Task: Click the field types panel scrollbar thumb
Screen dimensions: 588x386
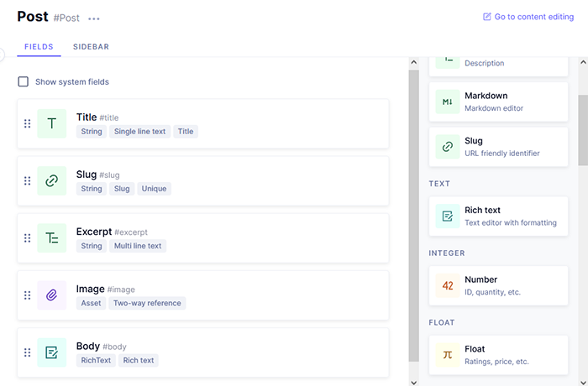Action: click(x=583, y=130)
